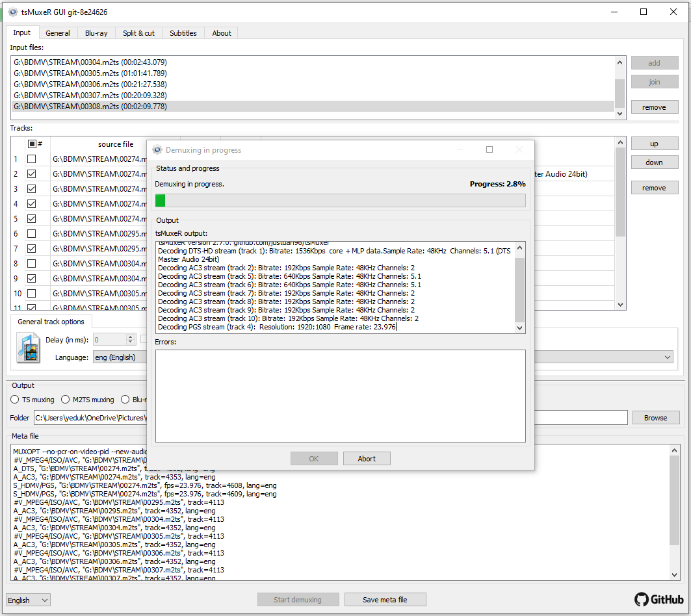Select input file 00305.m2ts
This screenshot has height=616, width=691.
pos(313,73)
